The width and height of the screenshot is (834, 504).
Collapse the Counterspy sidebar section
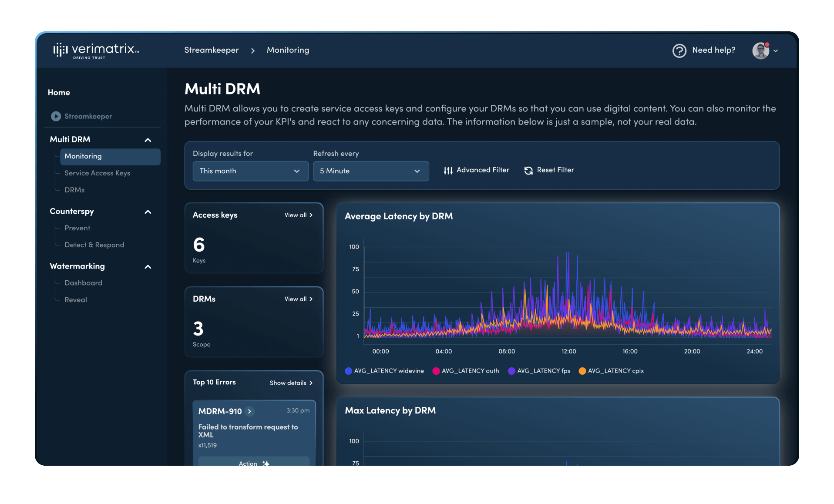pyautogui.click(x=148, y=212)
